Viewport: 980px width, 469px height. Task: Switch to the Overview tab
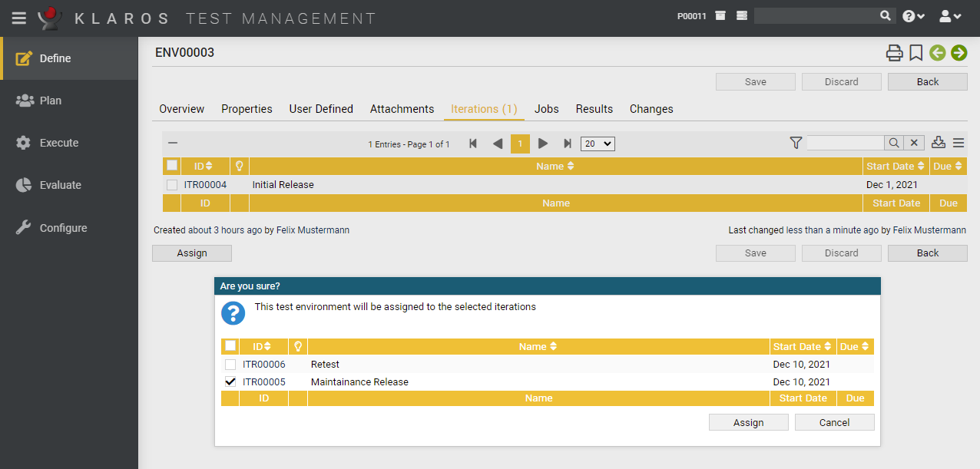pyautogui.click(x=182, y=109)
